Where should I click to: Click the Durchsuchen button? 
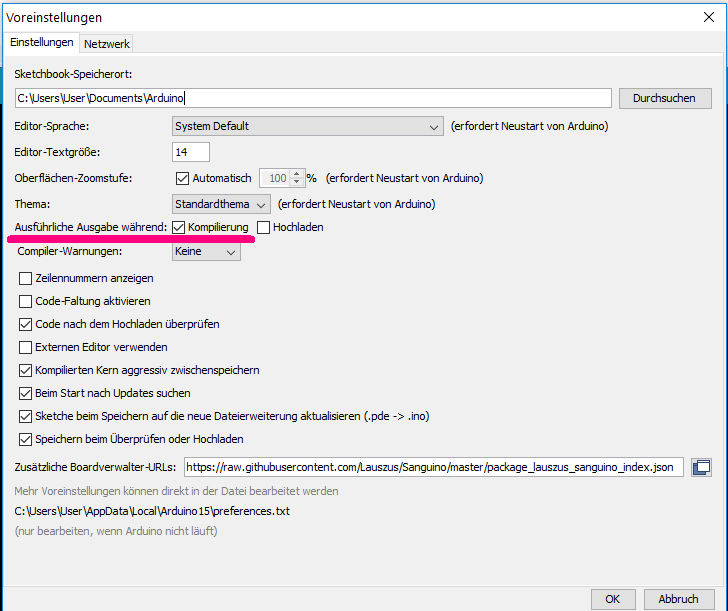[x=664, y=98]
